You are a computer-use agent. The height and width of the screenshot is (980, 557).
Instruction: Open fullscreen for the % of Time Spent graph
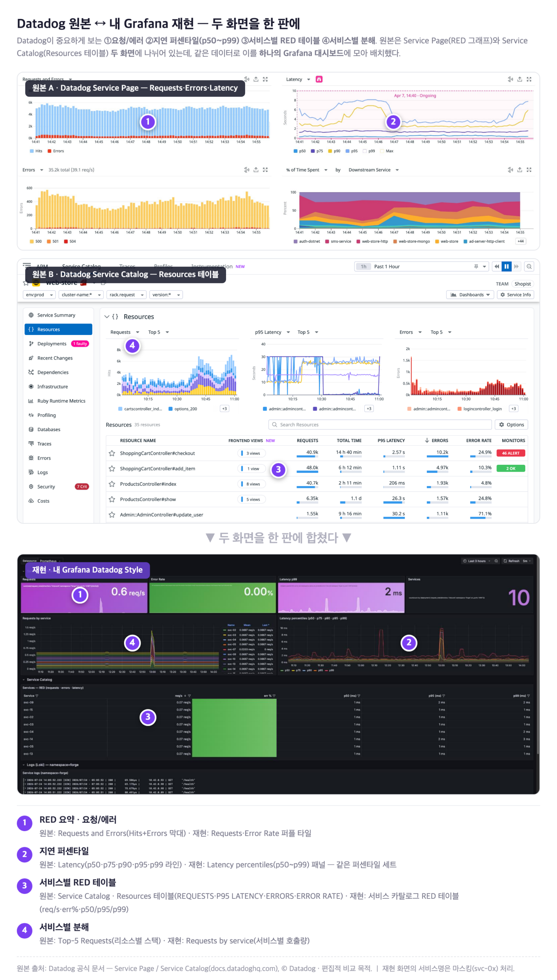pyautogui.click(x=529, y=170)
